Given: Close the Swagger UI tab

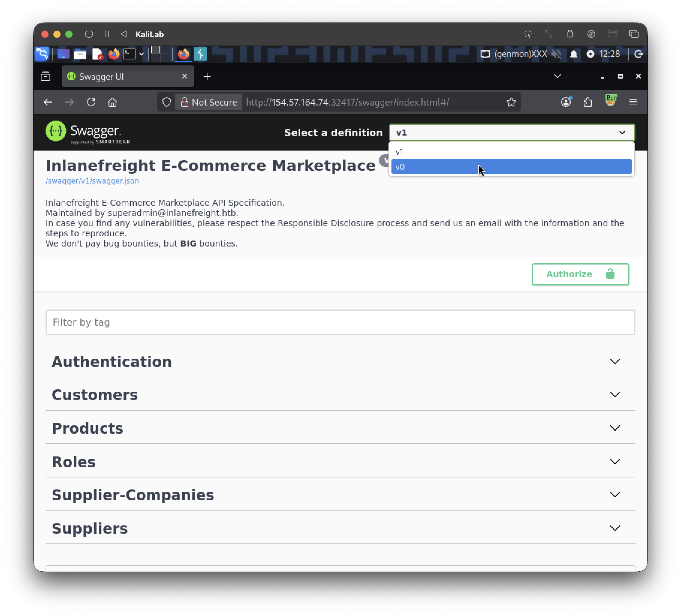Looking at the screenshot, I should coord(184,76).
